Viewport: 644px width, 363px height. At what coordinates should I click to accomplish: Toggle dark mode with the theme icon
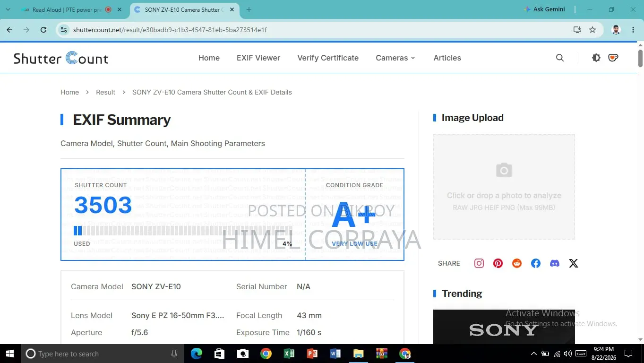click(596, 58)
